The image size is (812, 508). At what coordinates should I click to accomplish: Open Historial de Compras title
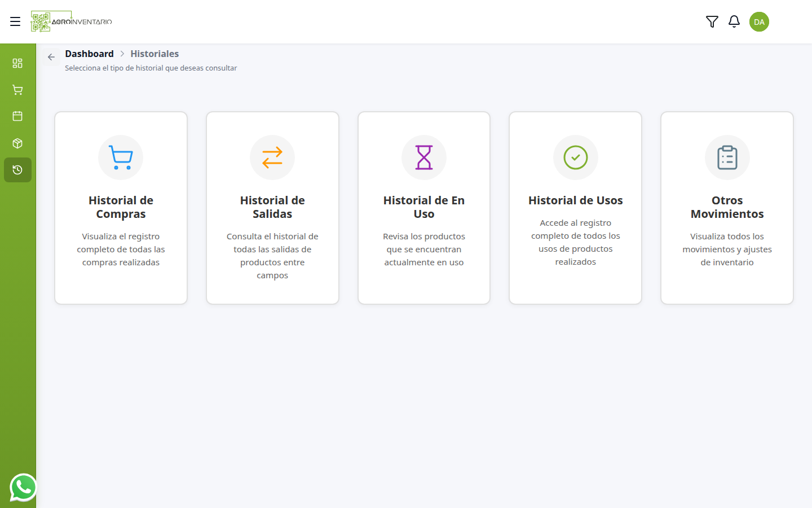pyautogui.click(x=121, y=207)
